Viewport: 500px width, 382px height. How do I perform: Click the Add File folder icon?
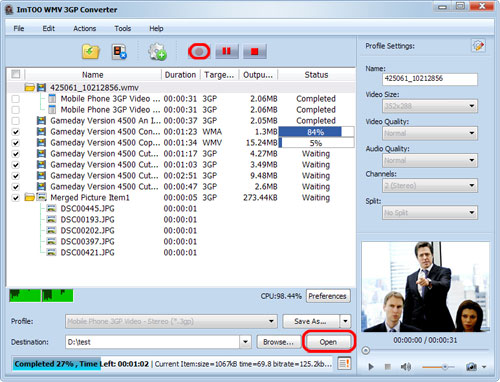pos(91,52)
